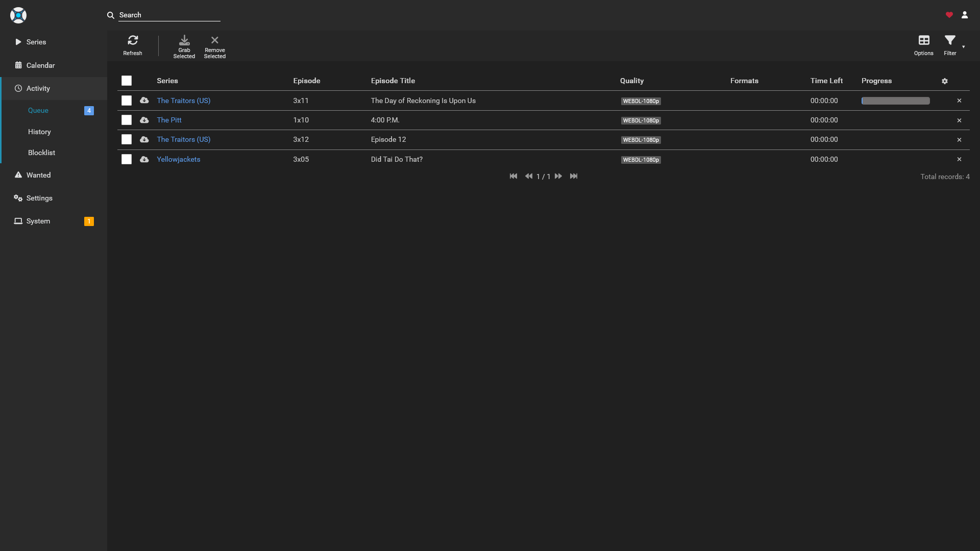Remove Traitors 3x12 from queue

pos(959,140)
